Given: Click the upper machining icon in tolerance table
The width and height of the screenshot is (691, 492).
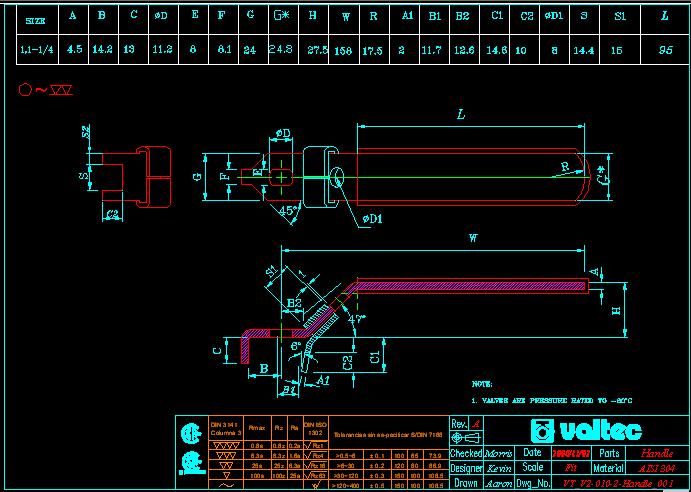Looking at the screenshot, I should (x=188, y=435).
